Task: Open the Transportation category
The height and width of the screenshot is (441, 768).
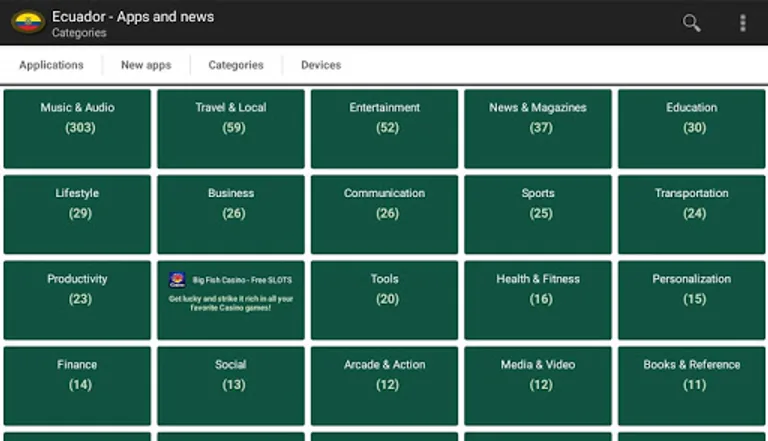Action: click(692, 214)
